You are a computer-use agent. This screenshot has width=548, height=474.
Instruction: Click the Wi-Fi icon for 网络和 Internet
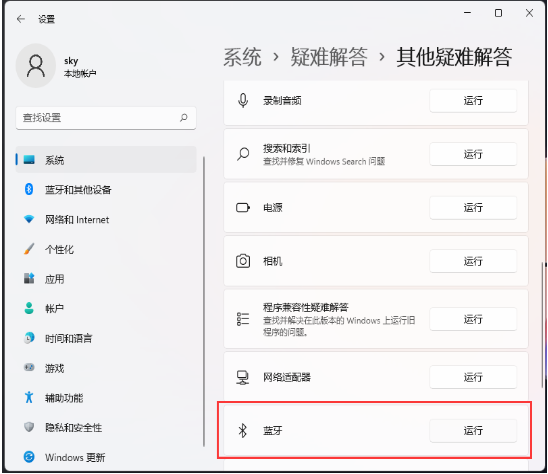click(x=29, y=219)
